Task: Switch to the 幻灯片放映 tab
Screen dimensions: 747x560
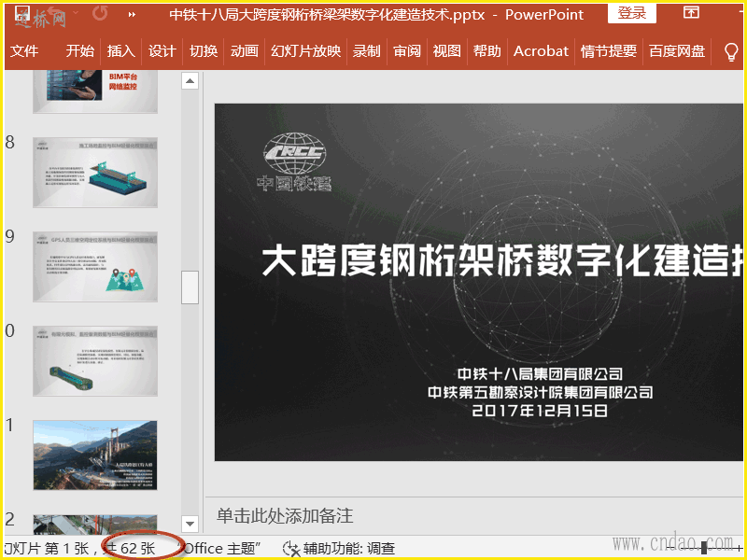Action: point(306,51)
